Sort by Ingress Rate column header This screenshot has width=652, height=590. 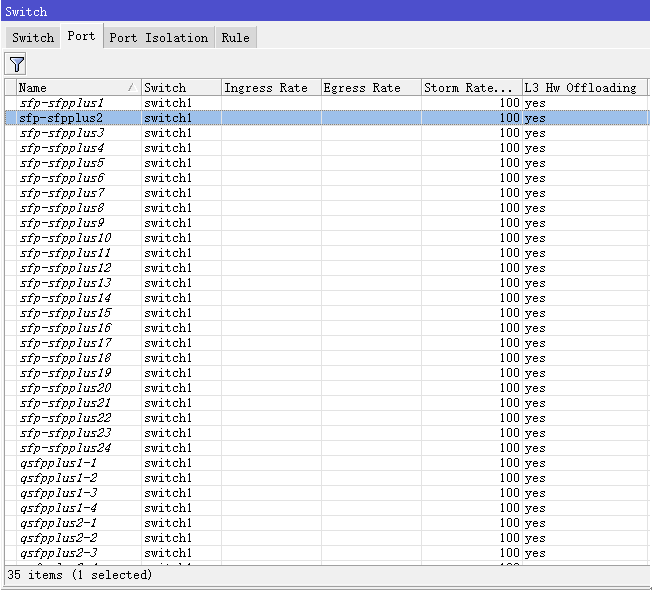[270, 88]
